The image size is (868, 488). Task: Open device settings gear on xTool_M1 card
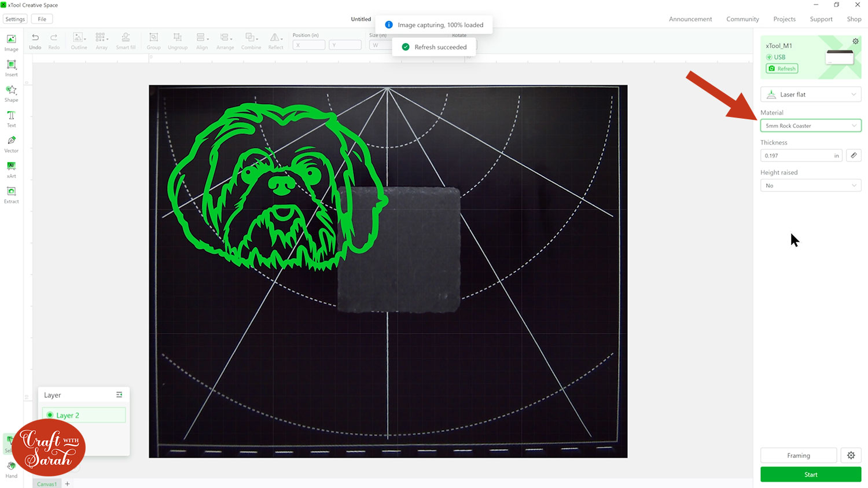(x=855, y=41)
